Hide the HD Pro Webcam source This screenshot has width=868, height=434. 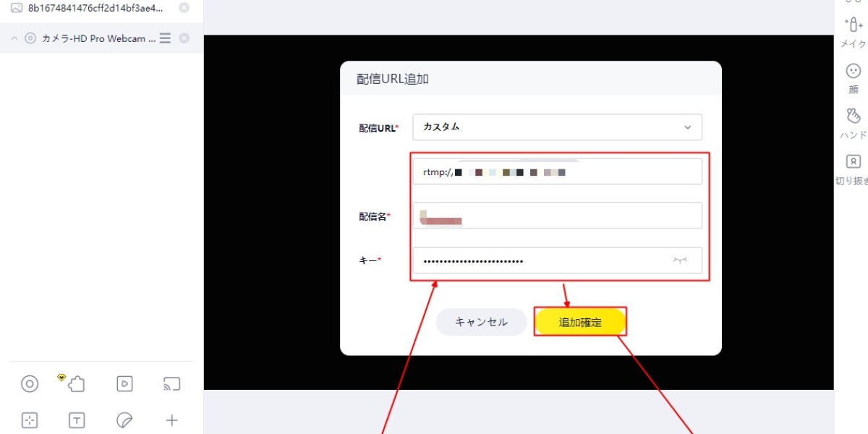pos(184,39)
